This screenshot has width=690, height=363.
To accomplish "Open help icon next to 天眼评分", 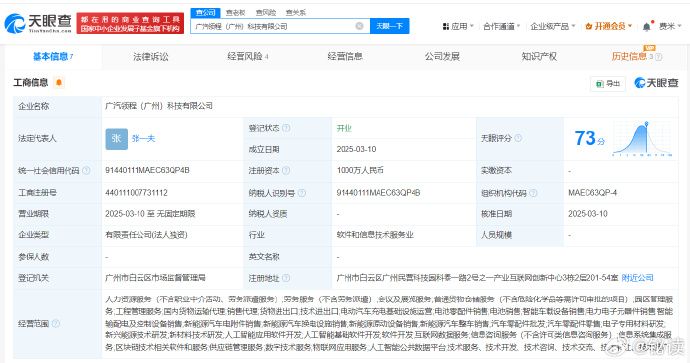I will [x=518, y=138].
